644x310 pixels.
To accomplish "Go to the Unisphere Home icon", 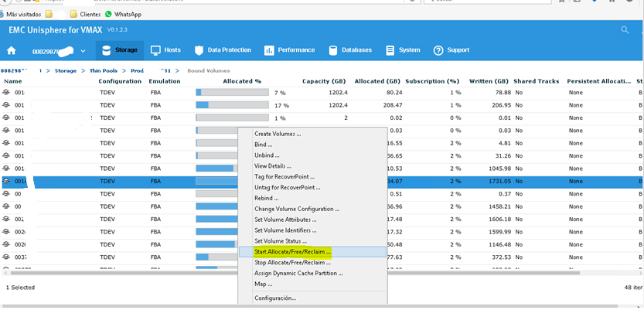I will click(x=12, y=50).
